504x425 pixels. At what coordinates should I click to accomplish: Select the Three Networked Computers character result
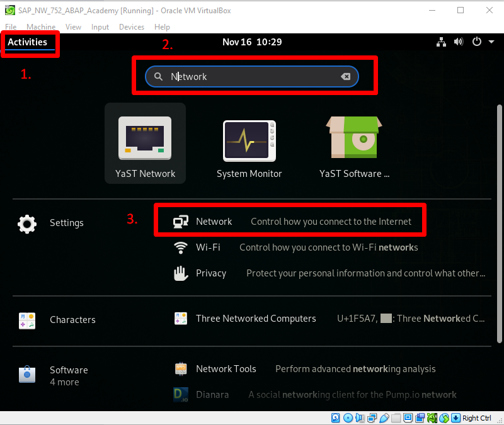coord(329,319)
